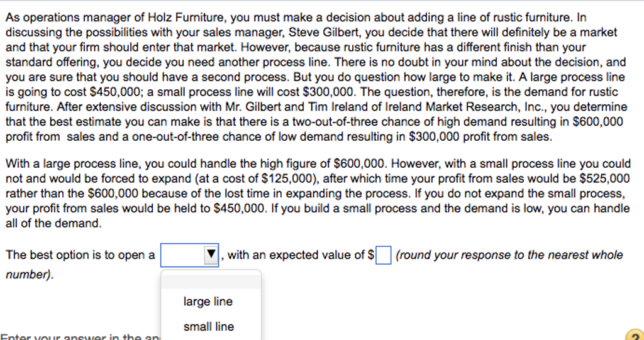Click the expected value input box
644x340 pixels.
tap(383, 256)
